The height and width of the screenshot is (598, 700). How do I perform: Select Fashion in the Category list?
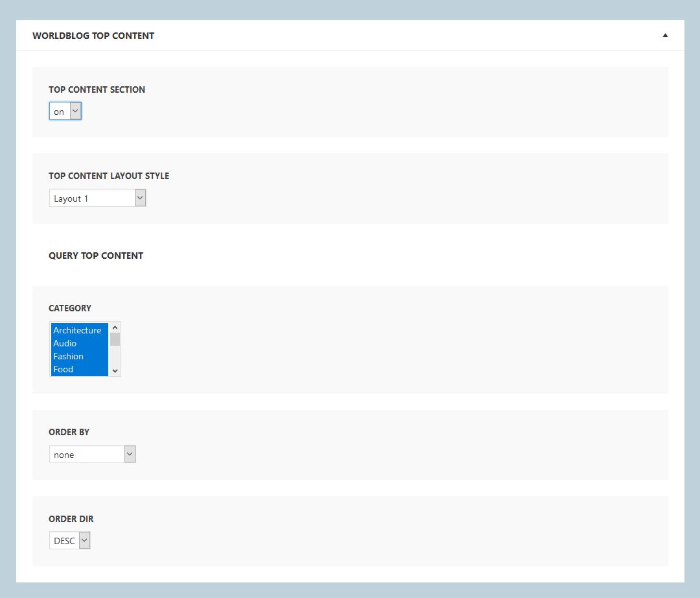(x=80, y=356)
